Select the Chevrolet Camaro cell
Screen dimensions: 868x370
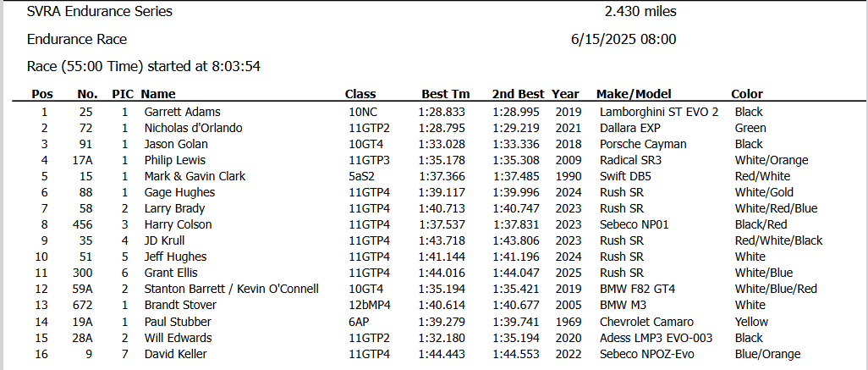646,322
